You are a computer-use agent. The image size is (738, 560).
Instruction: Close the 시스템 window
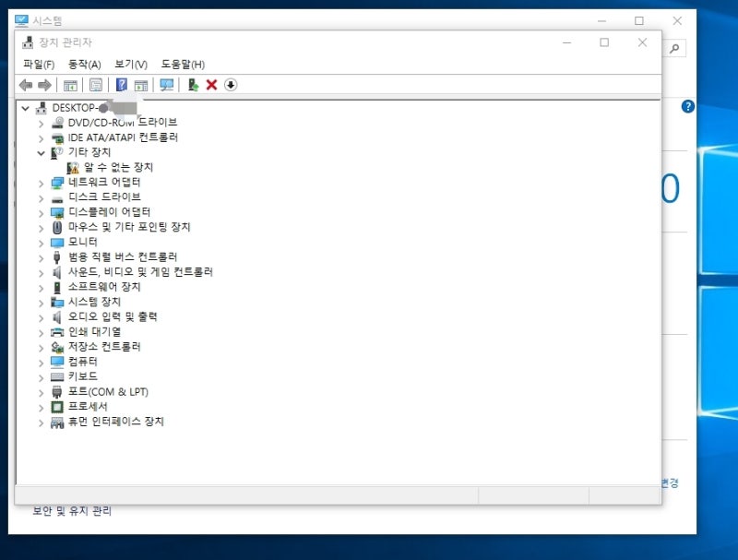677,20
